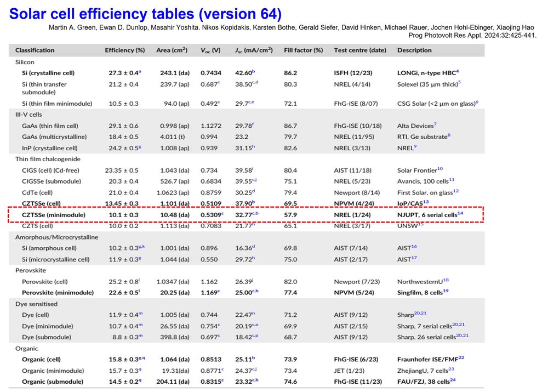Image resolution: width=548 pixels, height=392 pixels.
Task: Select the Si (crystalline cell) row label
Action: click(x=48, y=73)
